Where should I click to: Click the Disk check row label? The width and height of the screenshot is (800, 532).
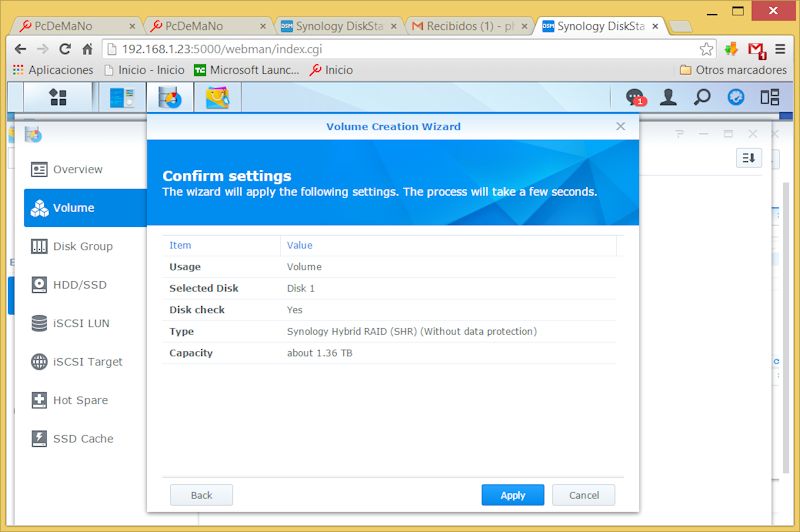coord(197,310)
